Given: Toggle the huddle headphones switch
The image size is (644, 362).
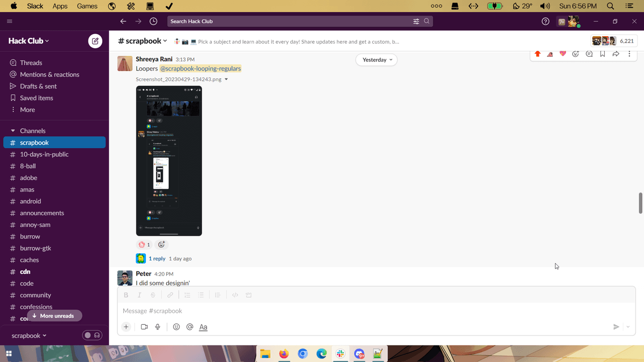Looking at the screenshot, I should tap(92, 335).
